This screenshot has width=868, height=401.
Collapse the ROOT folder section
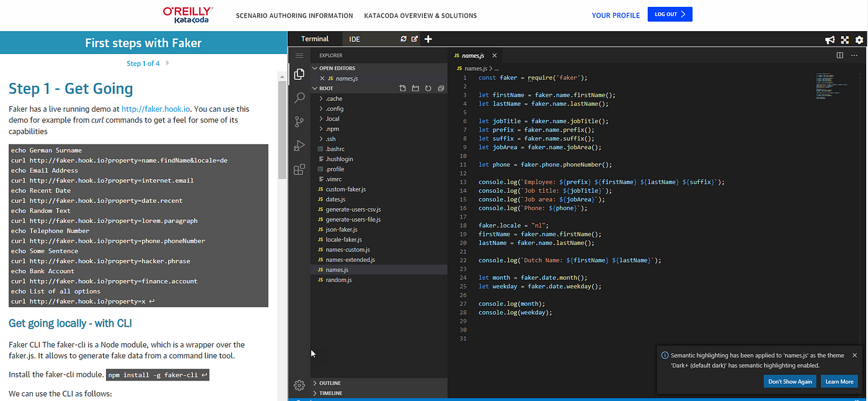click(325, 88)
